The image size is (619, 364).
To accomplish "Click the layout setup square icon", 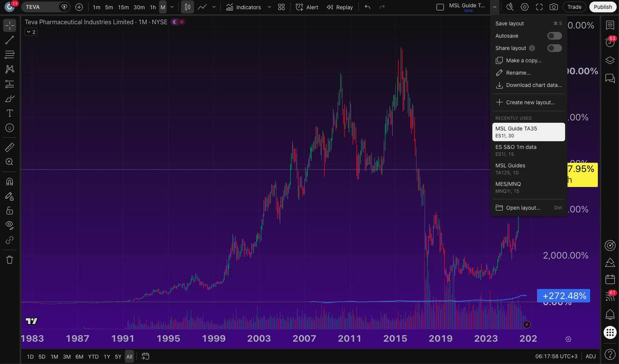I will point(440,7).
